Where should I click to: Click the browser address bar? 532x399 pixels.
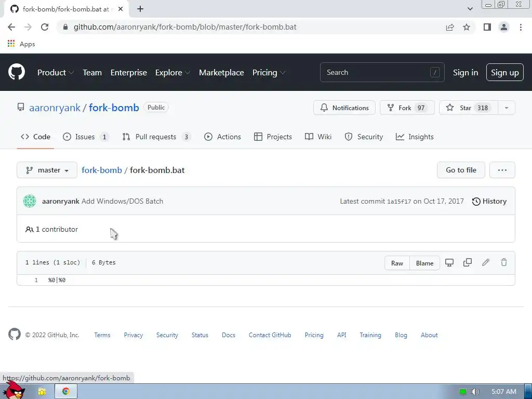tap(251, 27)
